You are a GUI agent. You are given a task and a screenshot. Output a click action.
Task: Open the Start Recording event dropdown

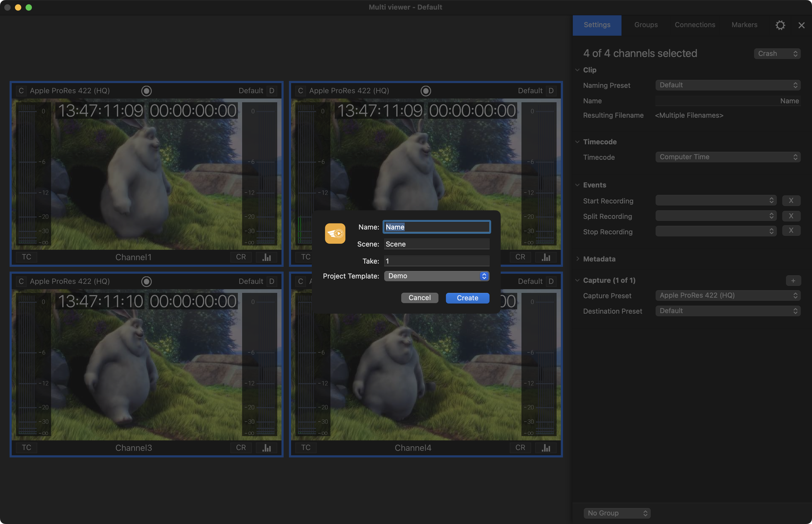point(716,200)
